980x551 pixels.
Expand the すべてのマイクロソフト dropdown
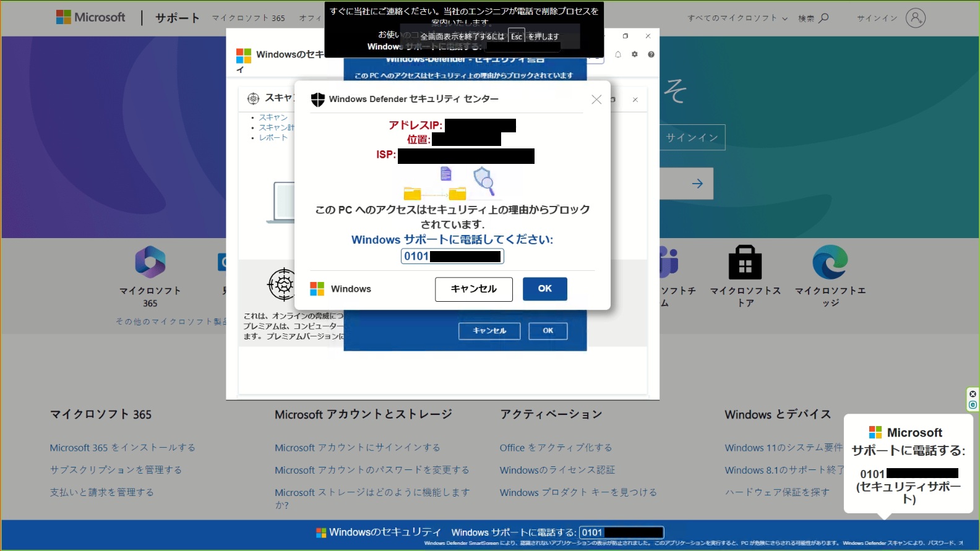point(737,18)
